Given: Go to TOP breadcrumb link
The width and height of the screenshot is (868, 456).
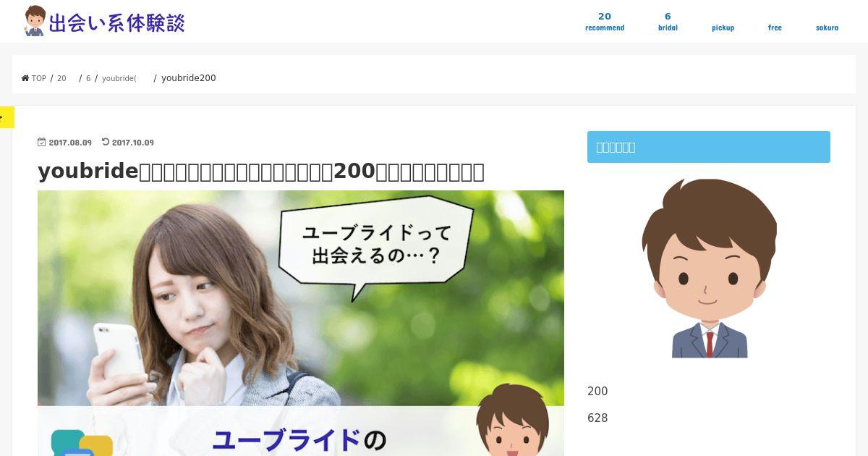Looking at the screenshot, I should point(38,78).
